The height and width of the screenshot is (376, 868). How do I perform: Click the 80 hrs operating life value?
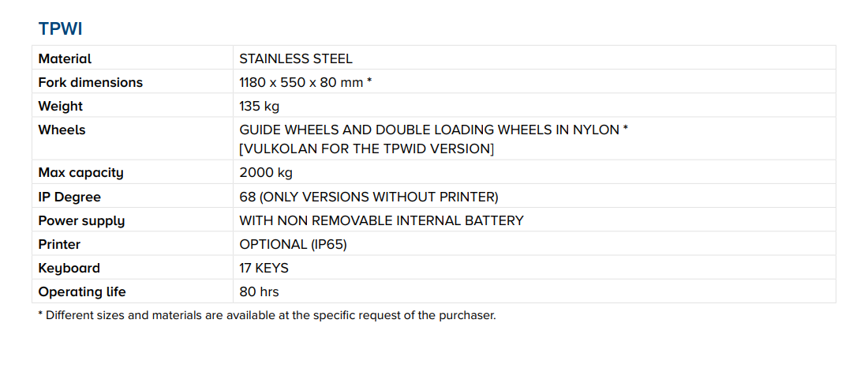[x=259, y=291]
